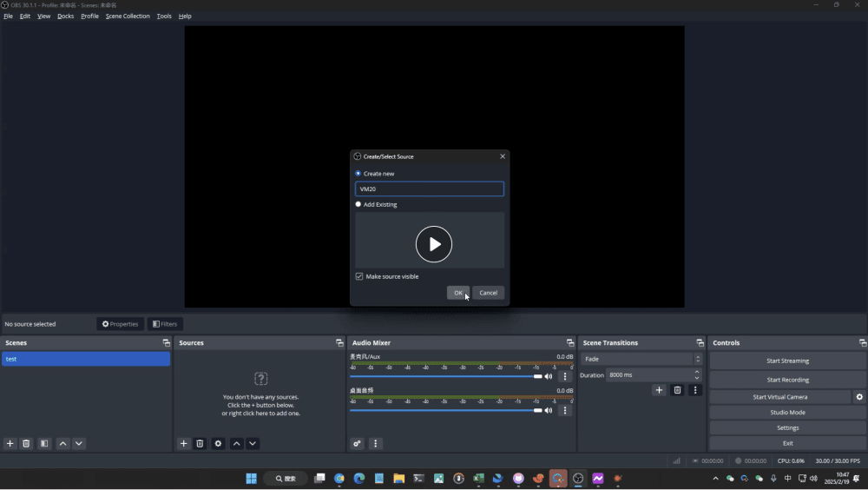Image resolution: width=868 pixels, height=490 pixels.
Task: Open the Tools menu
Action: 164,17
